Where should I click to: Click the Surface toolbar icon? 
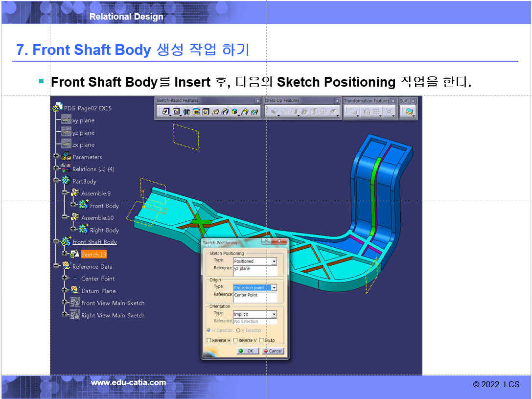pos(409,112)
